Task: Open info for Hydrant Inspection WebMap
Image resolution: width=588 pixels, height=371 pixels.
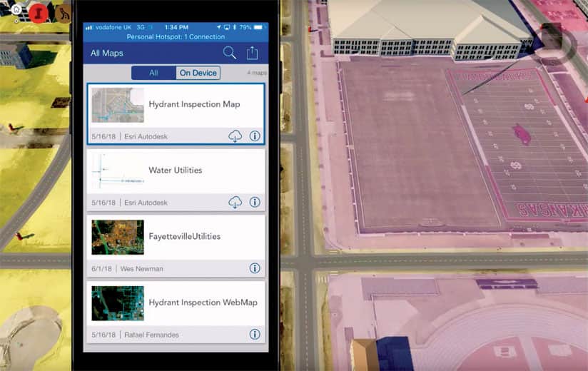Action: click(255, 335)
